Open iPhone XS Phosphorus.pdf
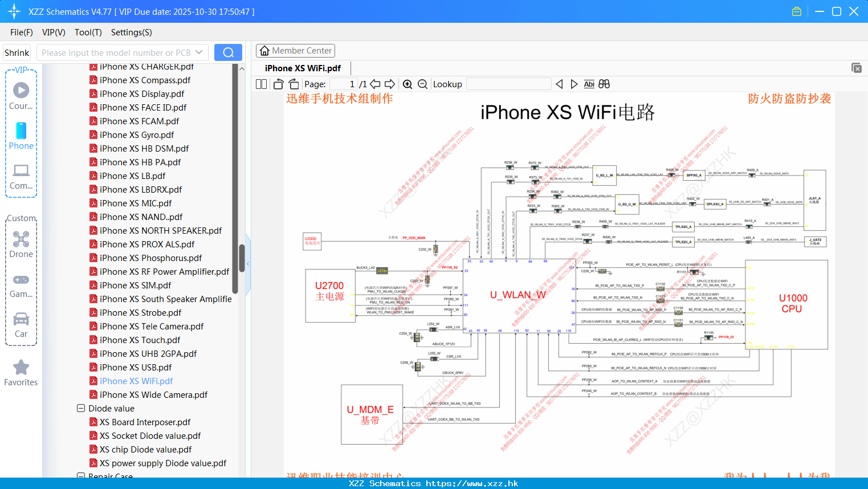Viewport: 868px width, 489px height. pos(150,258)
